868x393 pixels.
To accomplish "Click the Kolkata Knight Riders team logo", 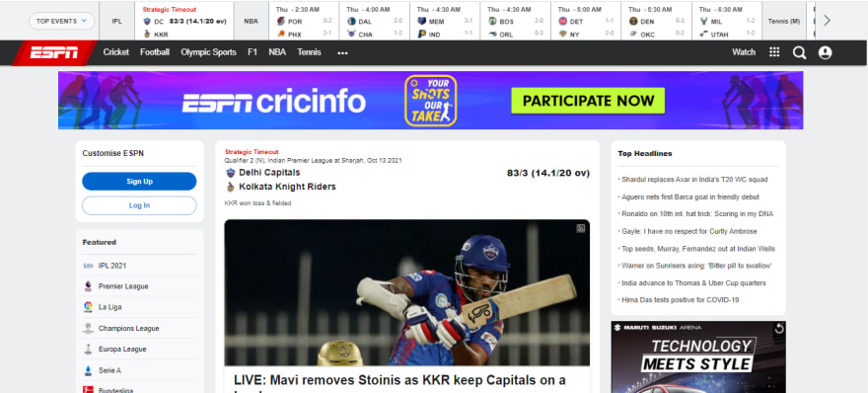I will tap(230, 187).
